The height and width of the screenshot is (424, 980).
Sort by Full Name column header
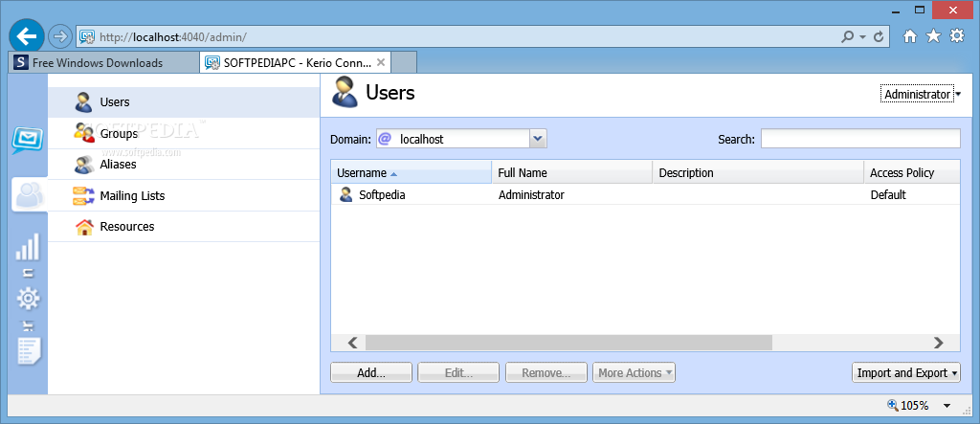click(572, 172)
